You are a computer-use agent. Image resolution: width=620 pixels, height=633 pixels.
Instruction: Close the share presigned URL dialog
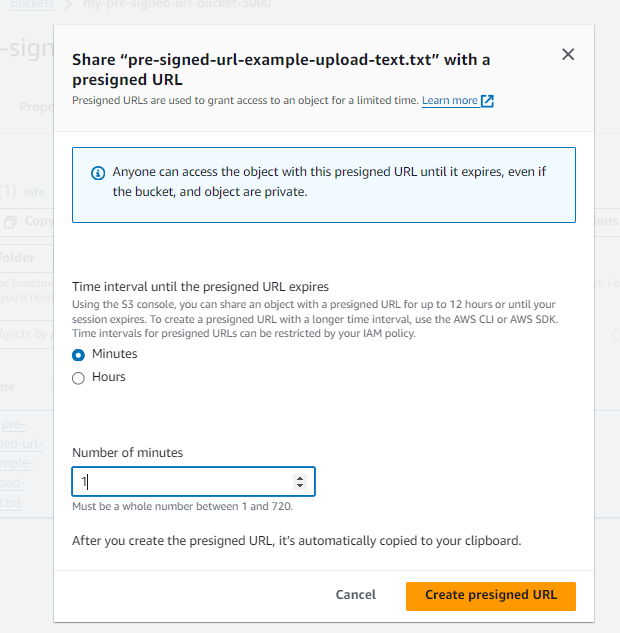coord(568,55)
